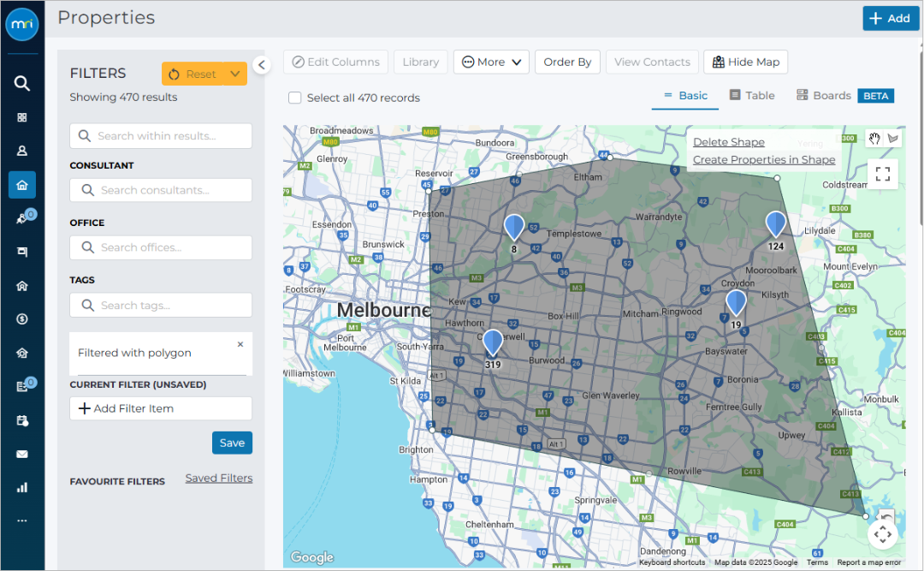This screenshot has height=571, width=924.
Task: Switch to the Table view tab
Action: pos(752,96)
